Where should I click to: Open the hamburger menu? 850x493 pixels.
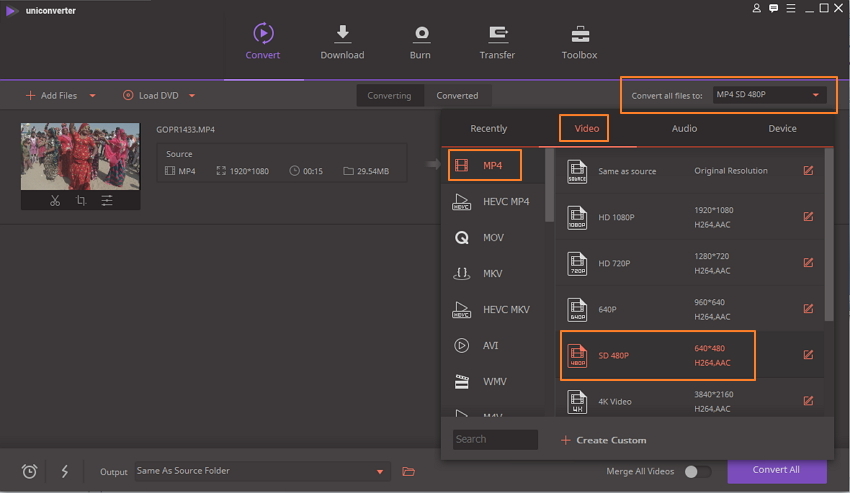(x=791, y=8)
